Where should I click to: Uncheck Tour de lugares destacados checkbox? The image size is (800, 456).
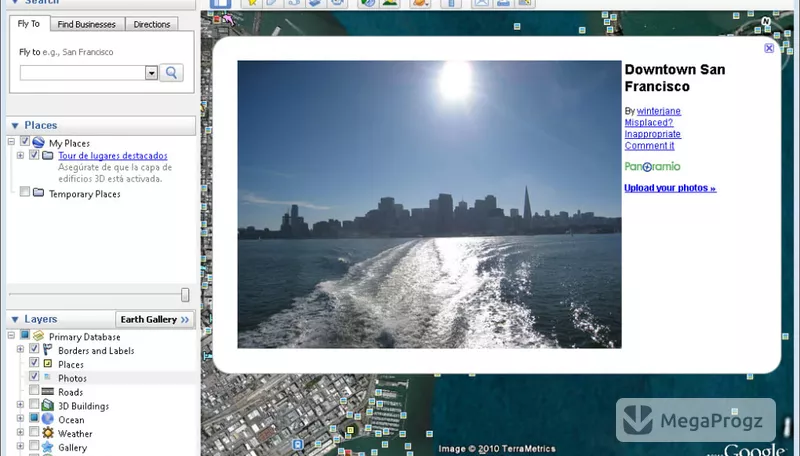pos(34,155)
